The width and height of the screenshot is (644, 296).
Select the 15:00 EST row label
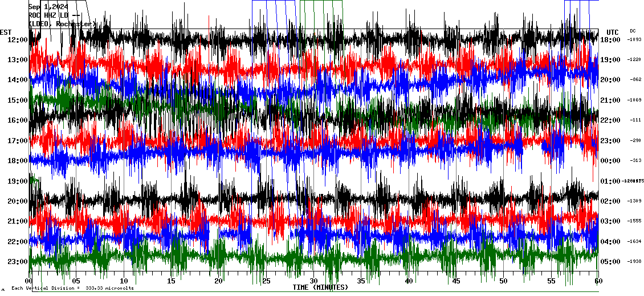click(x=18, y=100)
